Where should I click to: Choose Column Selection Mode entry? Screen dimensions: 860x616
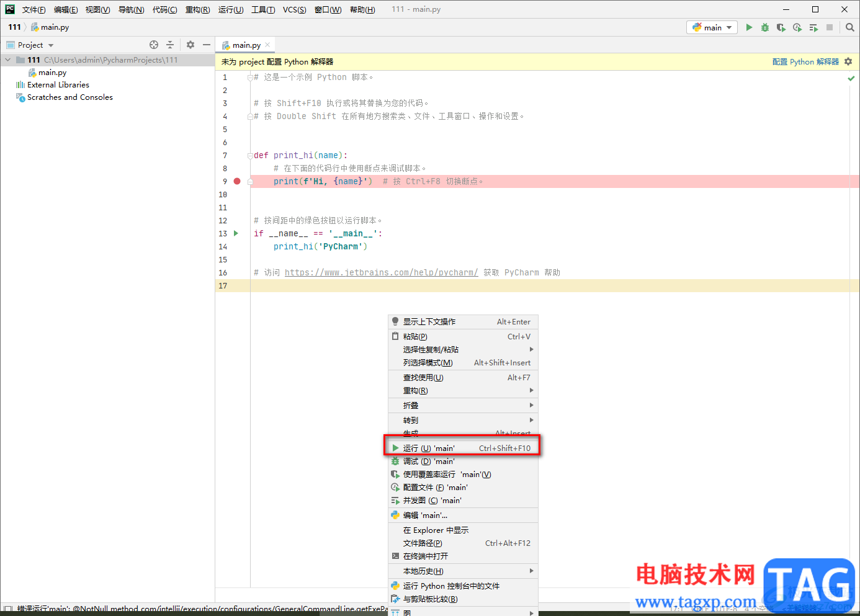click(x=463, y=362)
